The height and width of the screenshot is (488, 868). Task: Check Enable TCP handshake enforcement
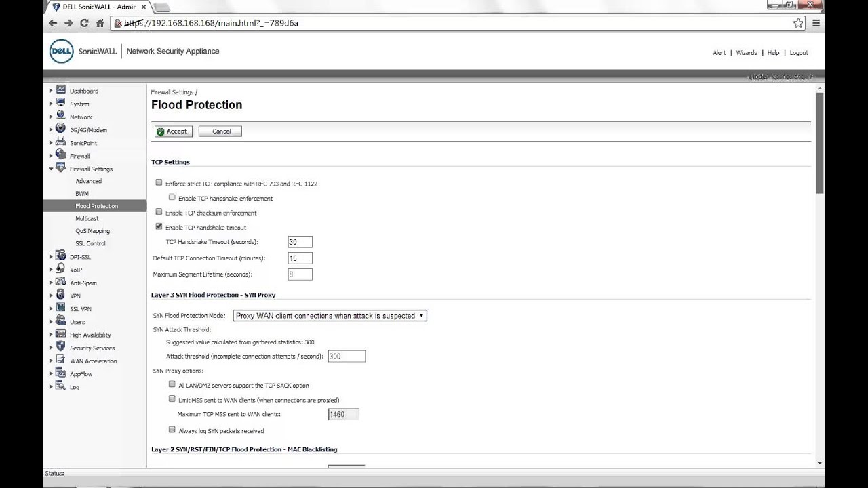(172, 197)
